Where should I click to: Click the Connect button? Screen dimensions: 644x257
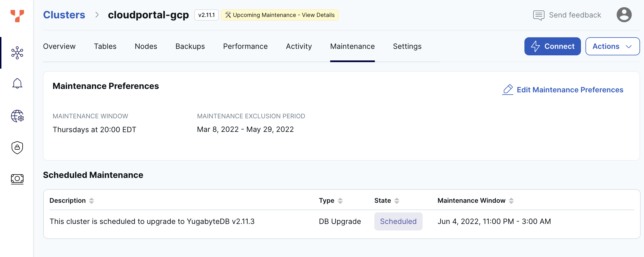click(x=552, y=46)
